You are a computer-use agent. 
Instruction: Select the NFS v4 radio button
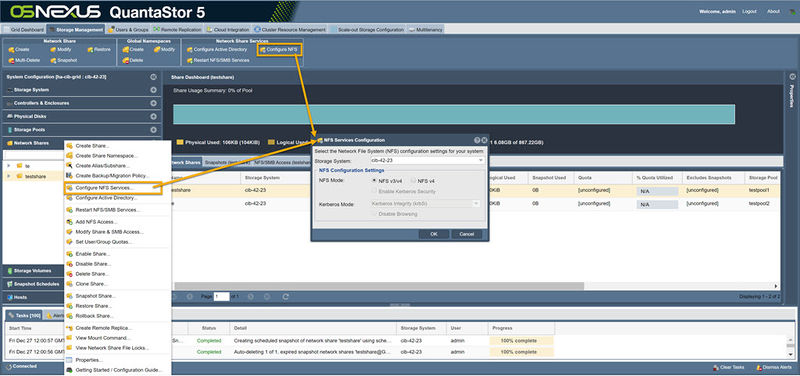413,181
